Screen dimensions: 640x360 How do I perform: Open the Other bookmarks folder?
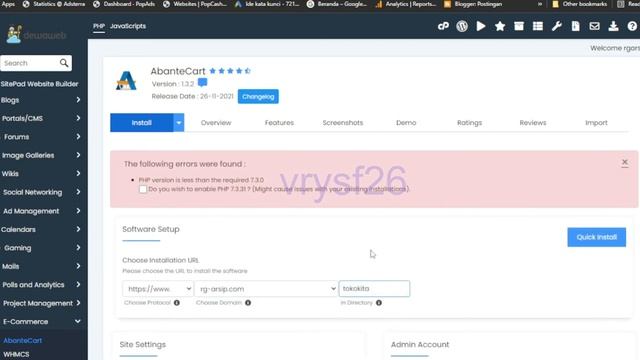coord(580,4)
